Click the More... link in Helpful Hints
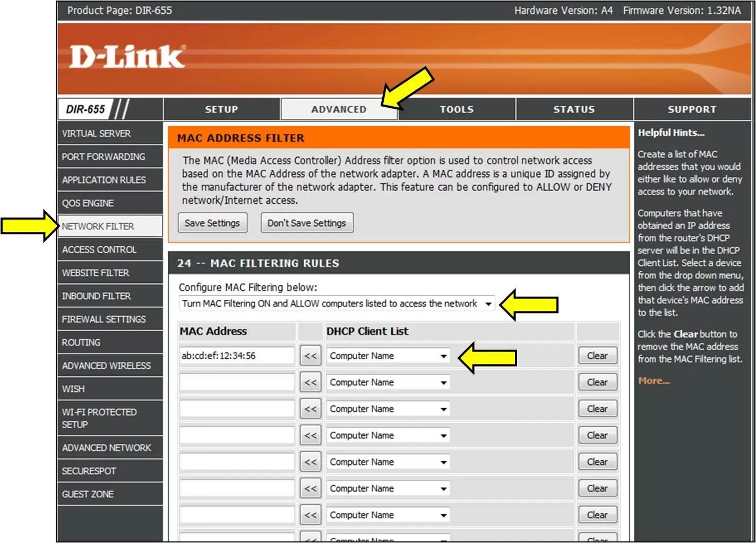756x543 pixels. coord(654,381)
